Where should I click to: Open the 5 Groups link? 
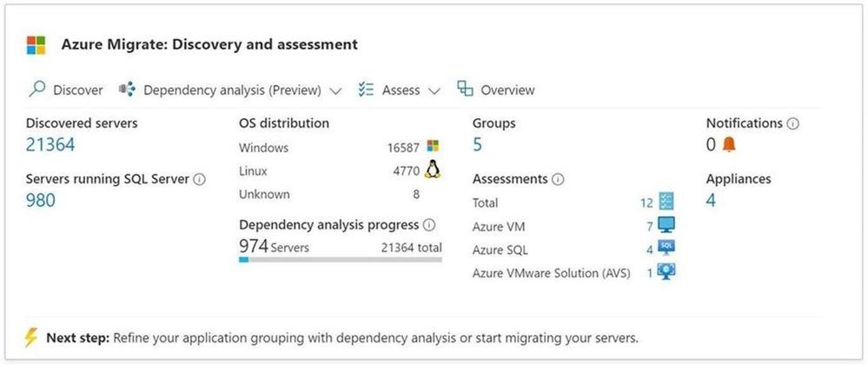(477, 145)
